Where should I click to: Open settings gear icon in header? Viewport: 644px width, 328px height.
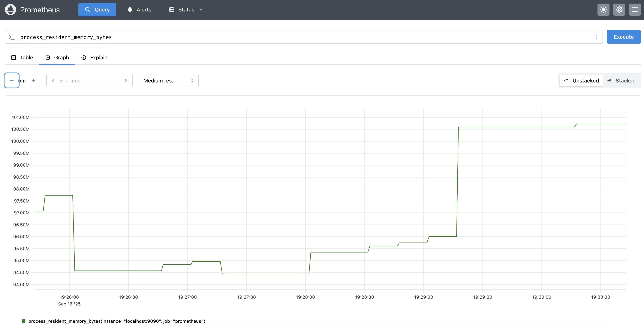[x=619, y=10]
